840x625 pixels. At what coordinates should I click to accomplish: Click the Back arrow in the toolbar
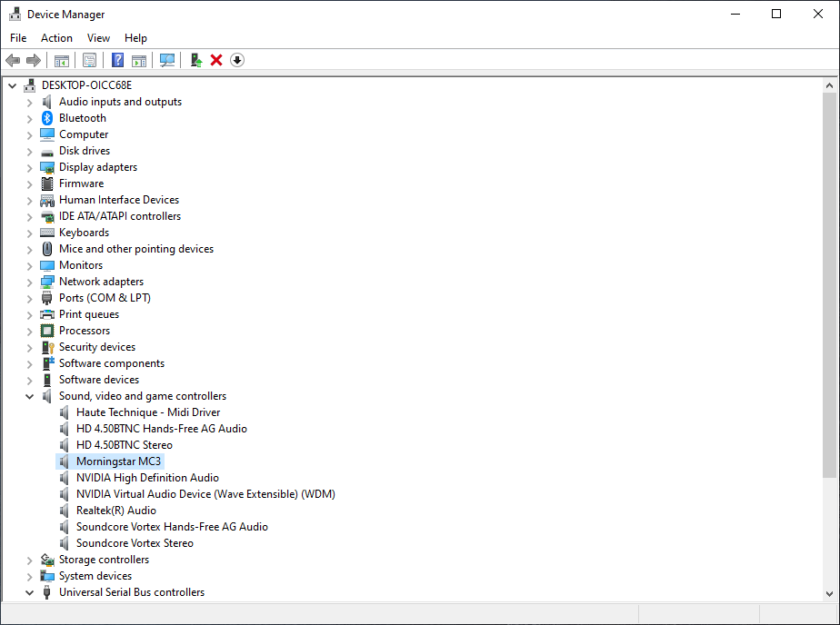pyautogui.click(x=13, y=60)
